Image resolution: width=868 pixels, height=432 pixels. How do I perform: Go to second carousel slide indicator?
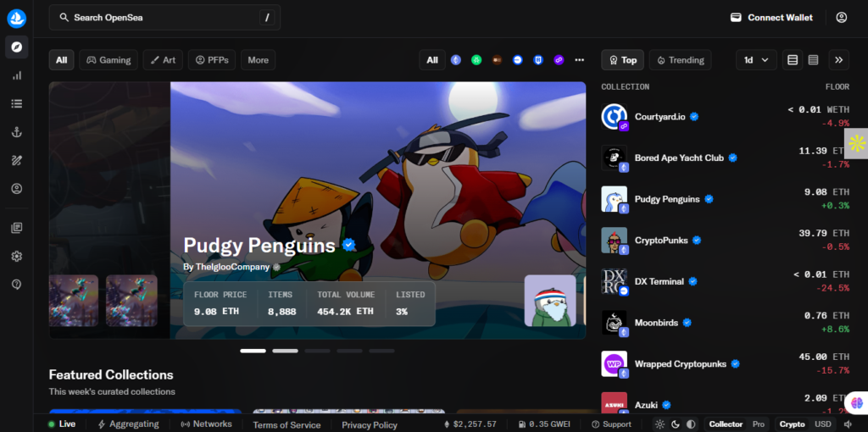tap(285, 351)
